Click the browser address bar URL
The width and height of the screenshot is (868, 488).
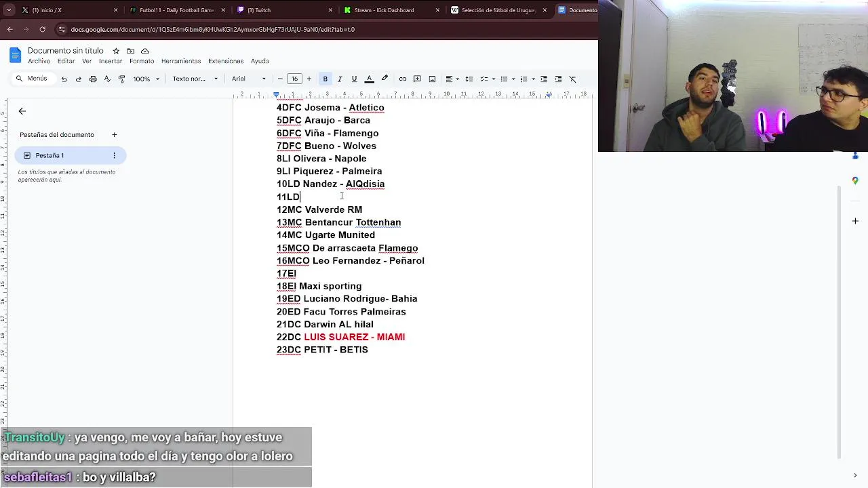tap(213, 29)
